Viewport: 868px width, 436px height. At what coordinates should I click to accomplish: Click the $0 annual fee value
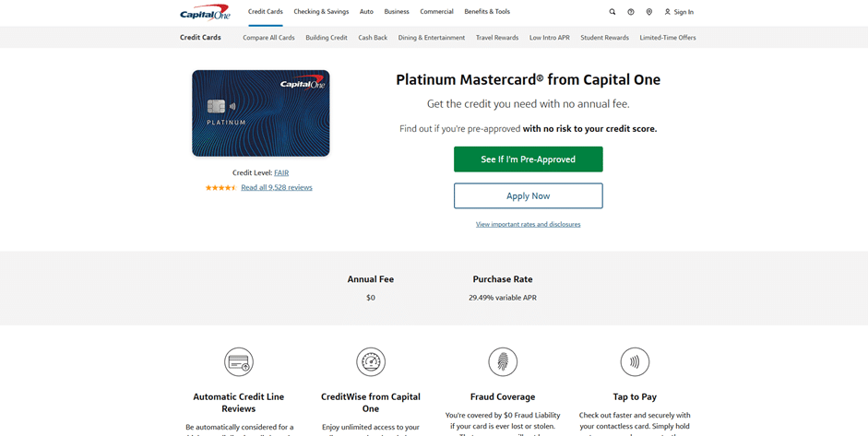(x=371, y=298)
